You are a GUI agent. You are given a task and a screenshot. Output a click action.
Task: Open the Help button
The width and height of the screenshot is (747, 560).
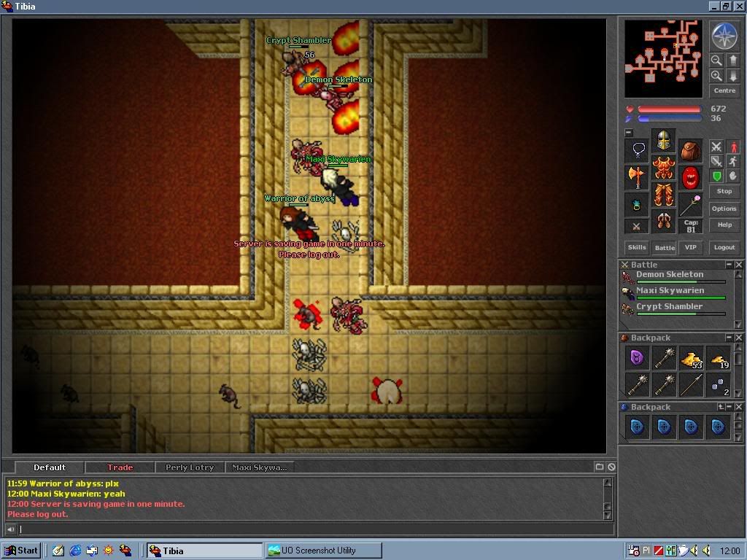724,225
